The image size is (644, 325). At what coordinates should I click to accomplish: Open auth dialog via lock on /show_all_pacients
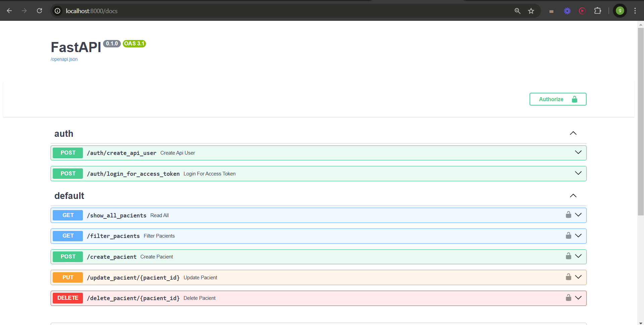coord(568,215)
